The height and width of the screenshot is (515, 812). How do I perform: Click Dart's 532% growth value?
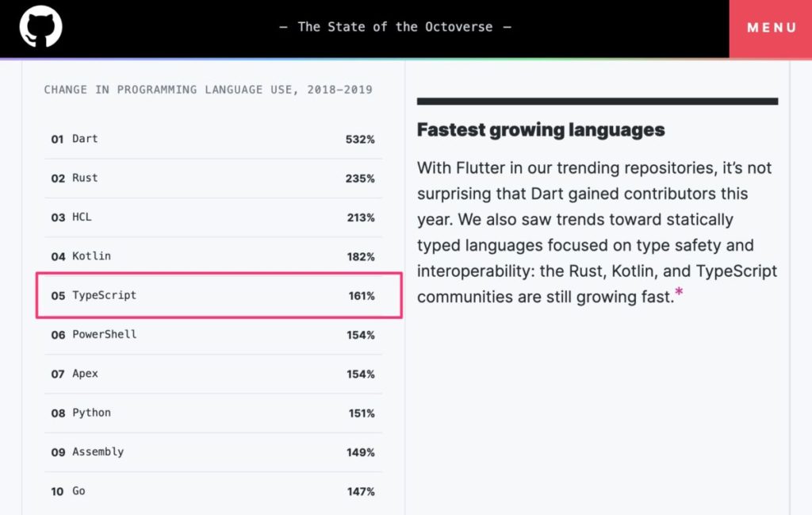361,139
